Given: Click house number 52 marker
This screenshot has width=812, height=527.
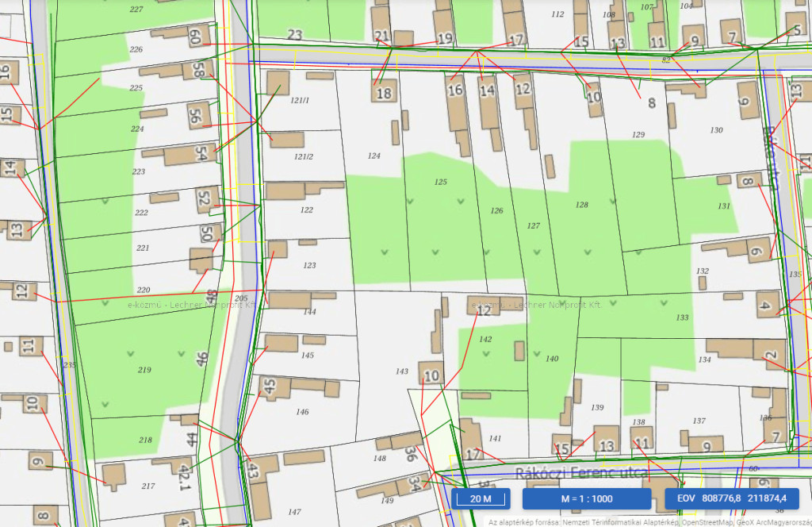Looking at the screenshot, I should pos(206,196).
